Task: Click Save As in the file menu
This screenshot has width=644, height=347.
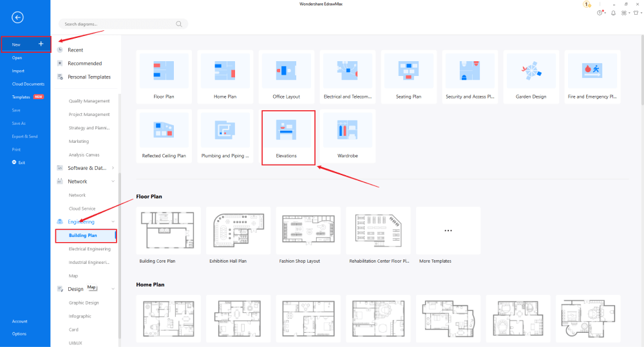Action: [19, 123]
